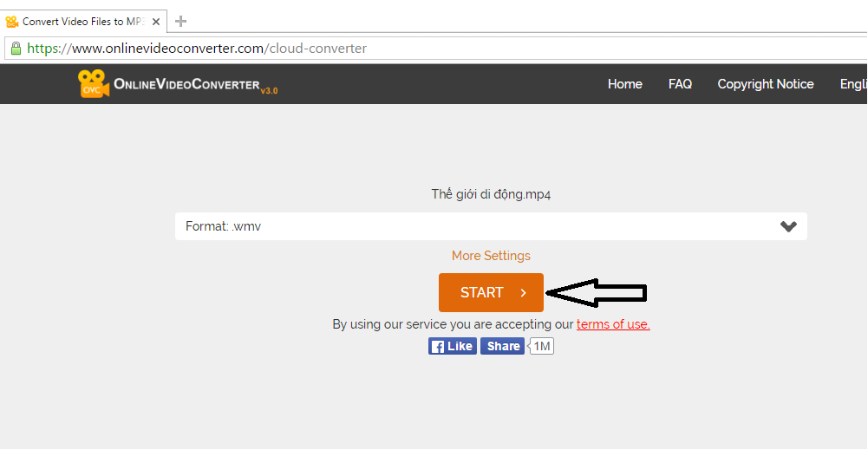Click the Facebook Share button
The height and width of the screenshot is (450, 868).
pyautogui.click(x=502, y=346)
